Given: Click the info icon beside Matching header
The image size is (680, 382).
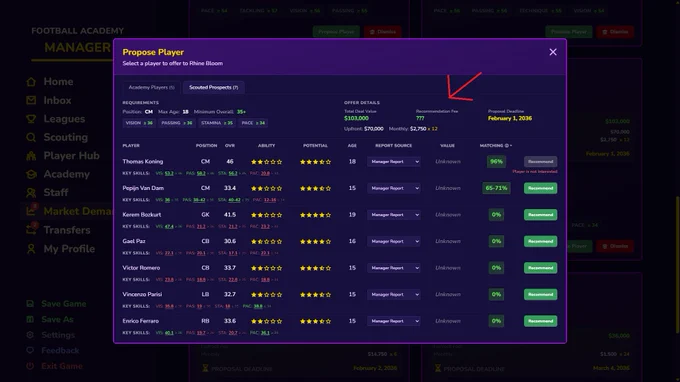Looking at the screenshot, I should (507, 146).
